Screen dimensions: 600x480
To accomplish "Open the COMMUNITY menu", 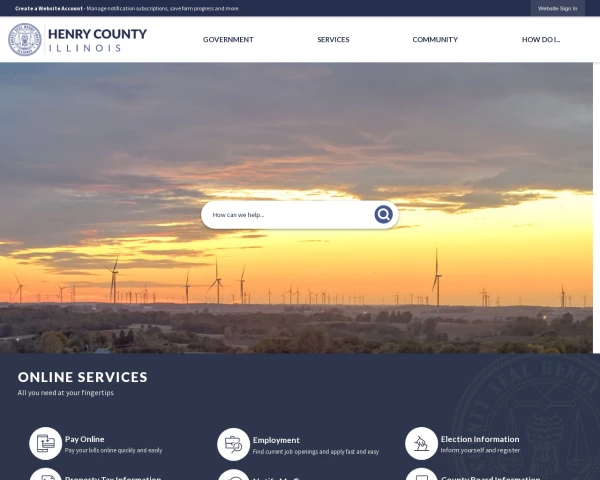I will click(435, 39).
